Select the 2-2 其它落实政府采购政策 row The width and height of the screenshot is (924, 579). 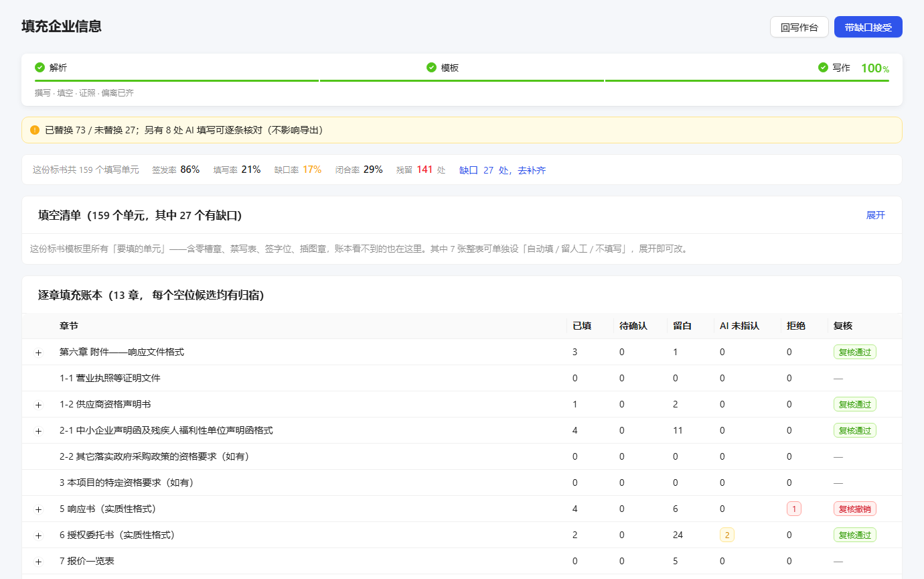(x=462, y=456)
